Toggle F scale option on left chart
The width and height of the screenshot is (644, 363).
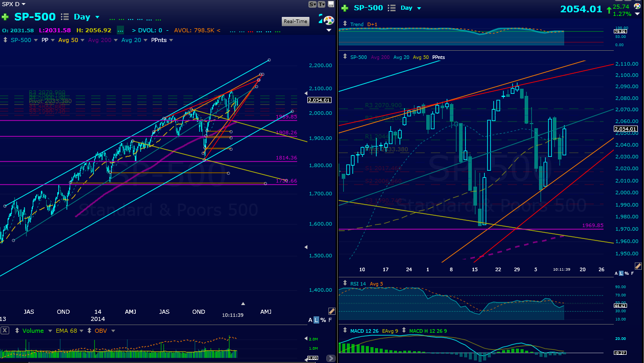330,320
